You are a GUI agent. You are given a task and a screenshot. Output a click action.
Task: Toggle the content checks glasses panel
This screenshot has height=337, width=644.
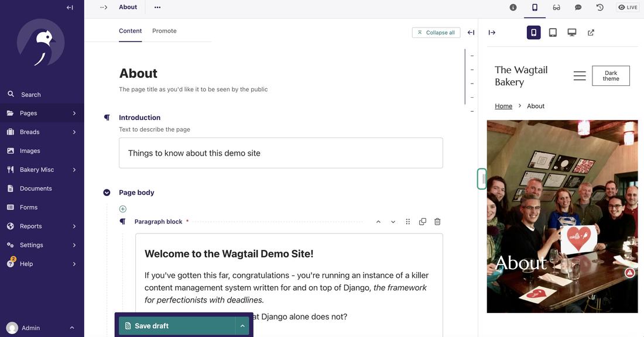pyautogui.click(x=557, y=8)
